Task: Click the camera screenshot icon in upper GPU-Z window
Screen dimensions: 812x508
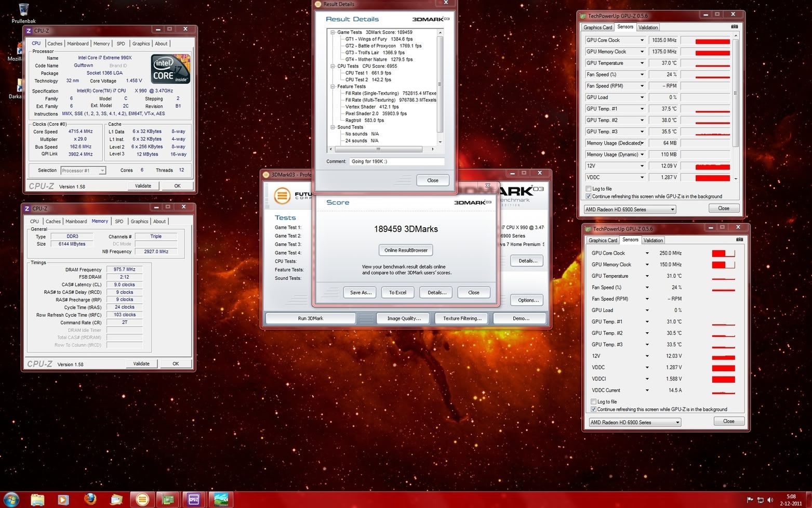Action: coord(734,27)
